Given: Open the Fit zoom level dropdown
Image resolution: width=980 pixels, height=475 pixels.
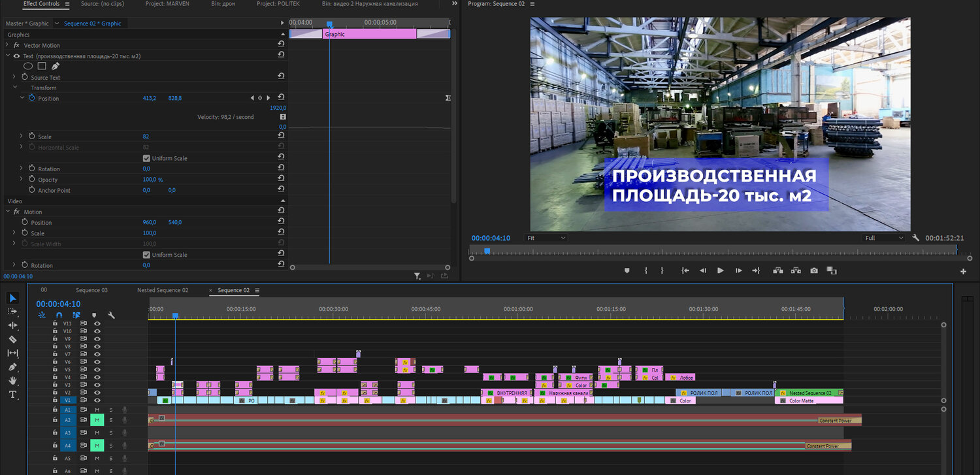Looking at the screenshot, I should pos(546,238).
